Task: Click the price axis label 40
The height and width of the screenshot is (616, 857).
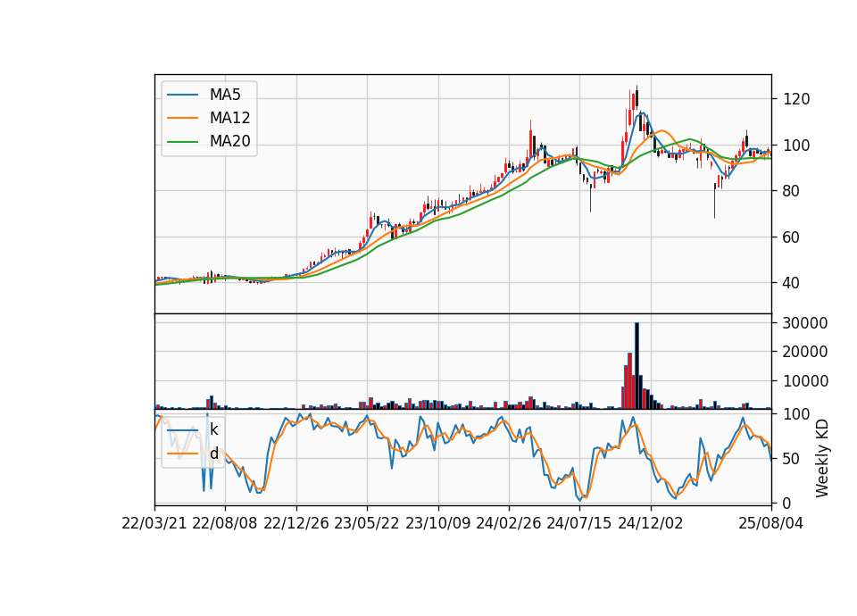Action: pos(792,283)
